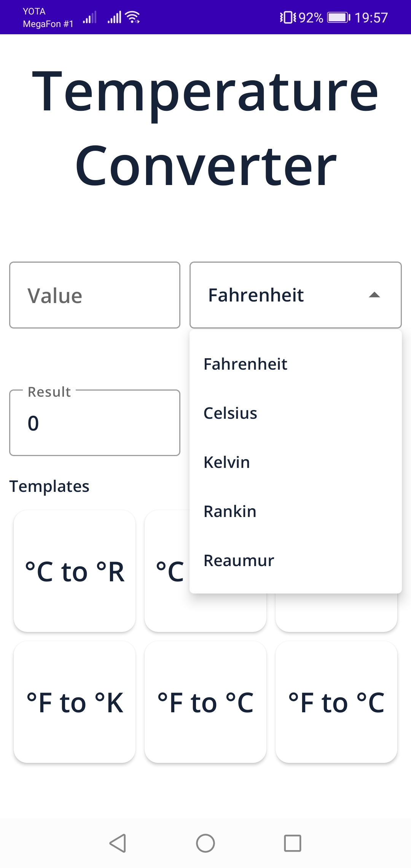Click the Templates section heading
The width and height of the screenshot is (411, 868).
(x=50, y=486)
